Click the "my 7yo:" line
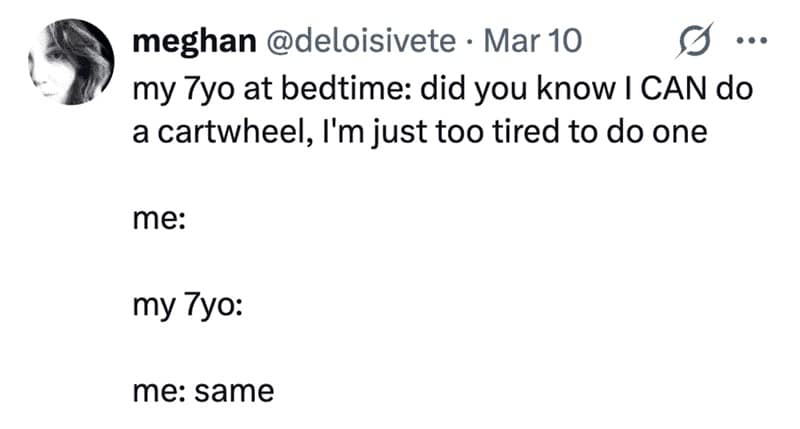The image size is (800, 429). [186, 305]
